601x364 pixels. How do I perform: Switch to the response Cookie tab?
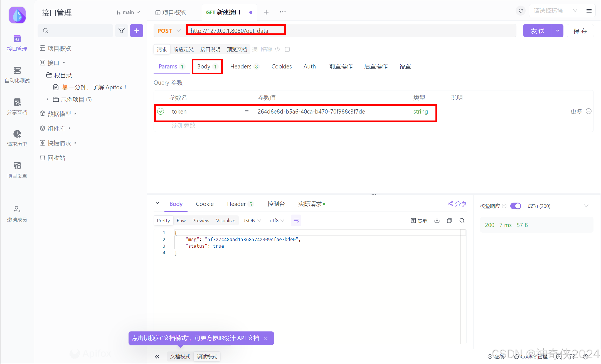[x=205, y=204]
